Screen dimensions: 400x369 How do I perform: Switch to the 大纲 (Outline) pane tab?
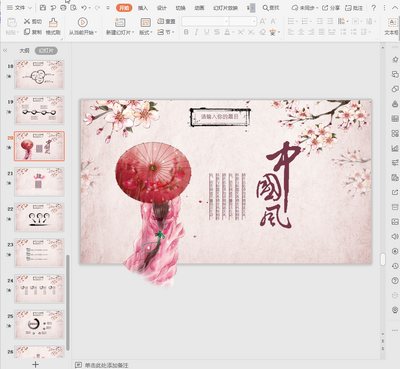pyautogui.click(x=24, y=51)
